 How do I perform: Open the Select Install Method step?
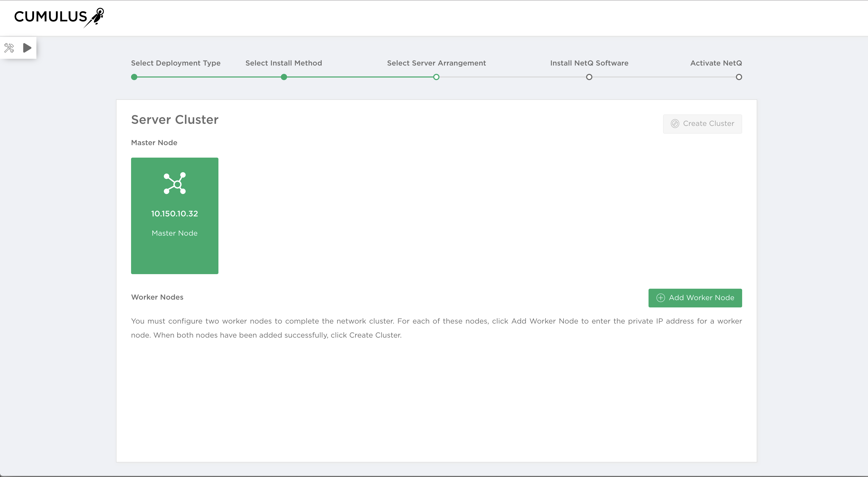[284, 63]
